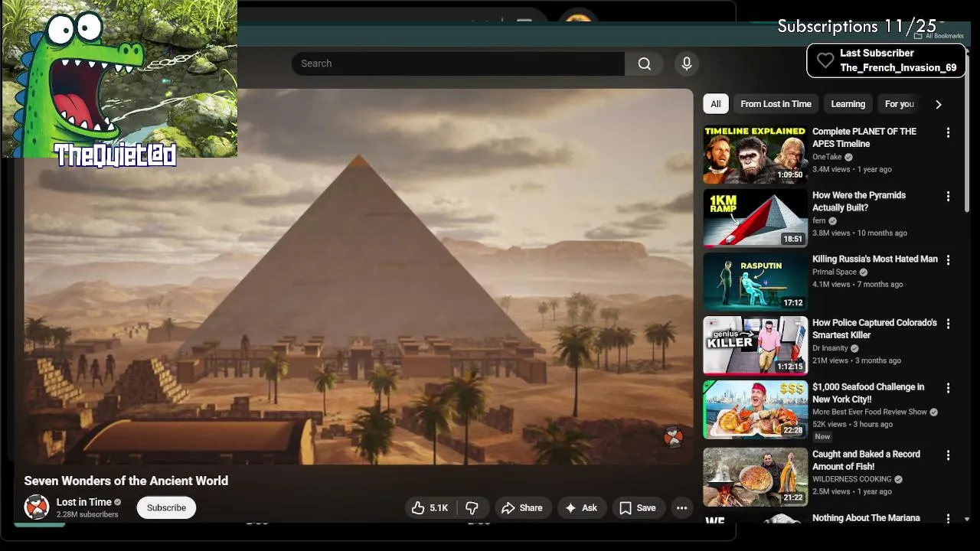The image size is (980, 551).
Task: Save the video to a playlist
Action: [x=638, y=507]
